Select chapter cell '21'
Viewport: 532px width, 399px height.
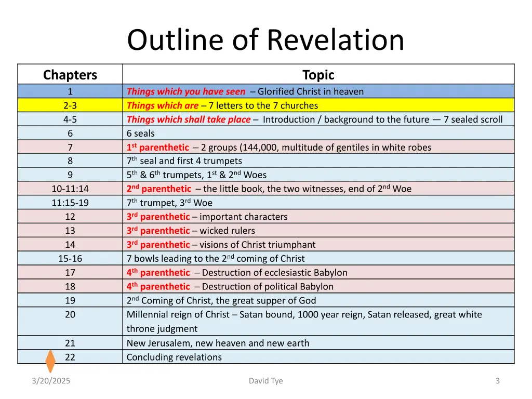[x=70, y=343]
